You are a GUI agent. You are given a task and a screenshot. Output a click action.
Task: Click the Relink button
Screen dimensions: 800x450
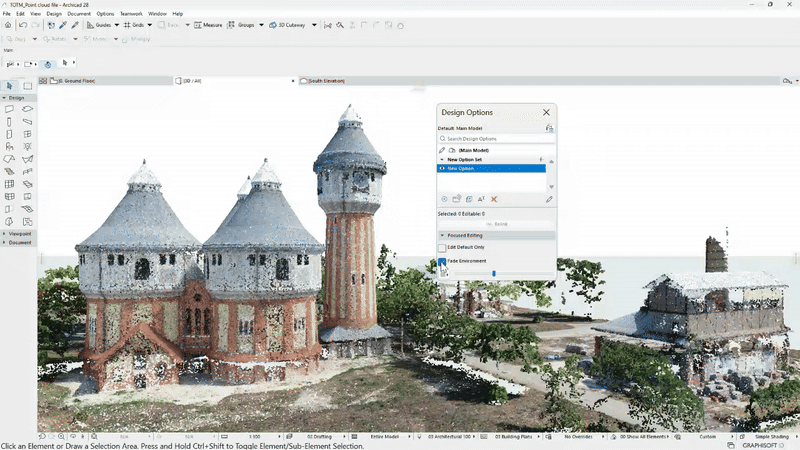pos(495,223)
